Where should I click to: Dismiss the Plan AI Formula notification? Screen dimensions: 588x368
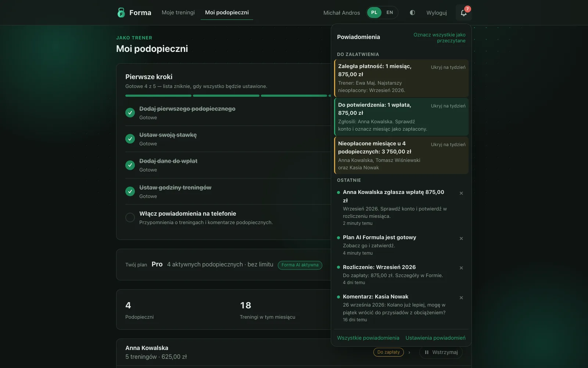click(x=461, y=238)
